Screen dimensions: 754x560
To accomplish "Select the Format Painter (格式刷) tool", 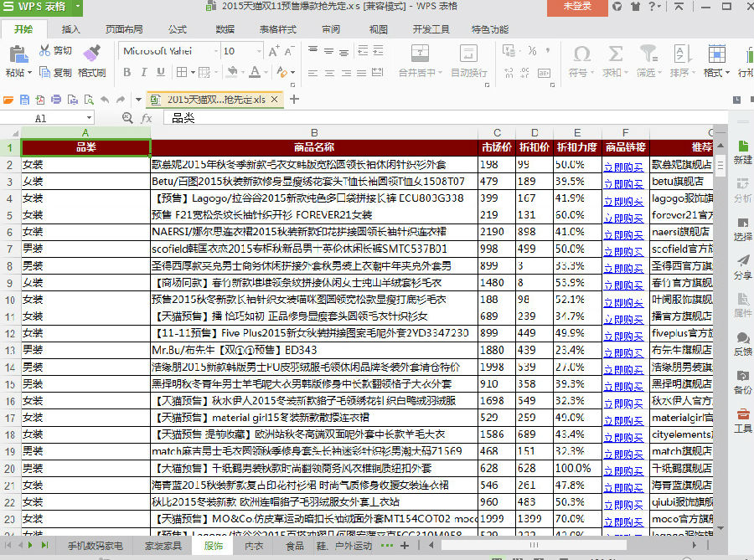I will coord(92,61).
